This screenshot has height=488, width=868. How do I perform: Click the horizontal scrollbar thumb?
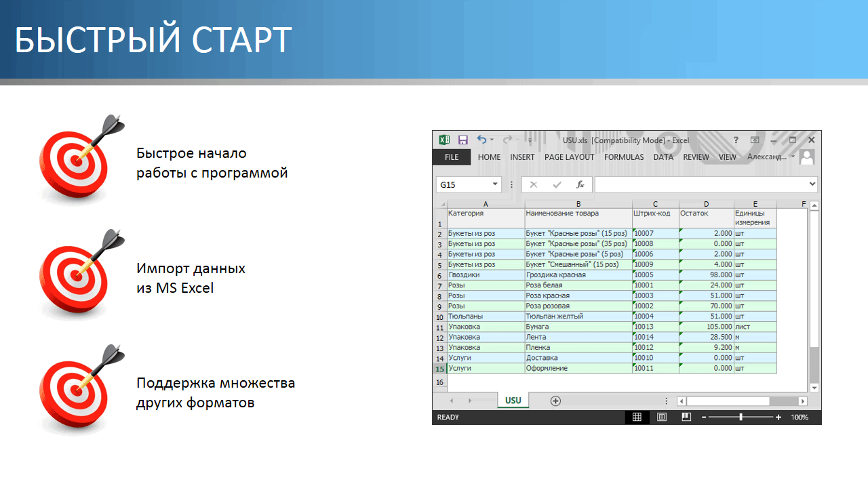728,401
